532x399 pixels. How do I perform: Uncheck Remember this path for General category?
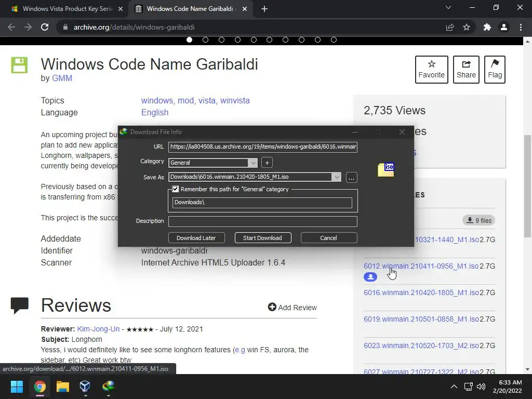176,189
